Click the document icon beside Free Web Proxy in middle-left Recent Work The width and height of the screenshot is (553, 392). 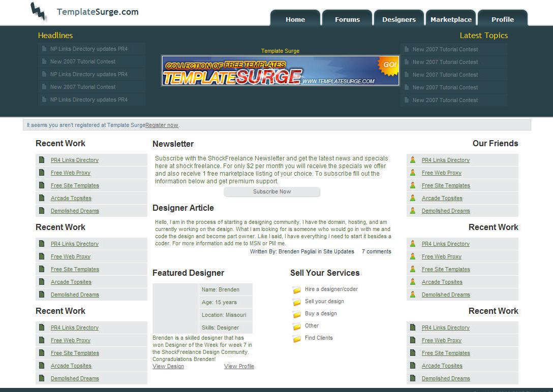coord(42,256)
